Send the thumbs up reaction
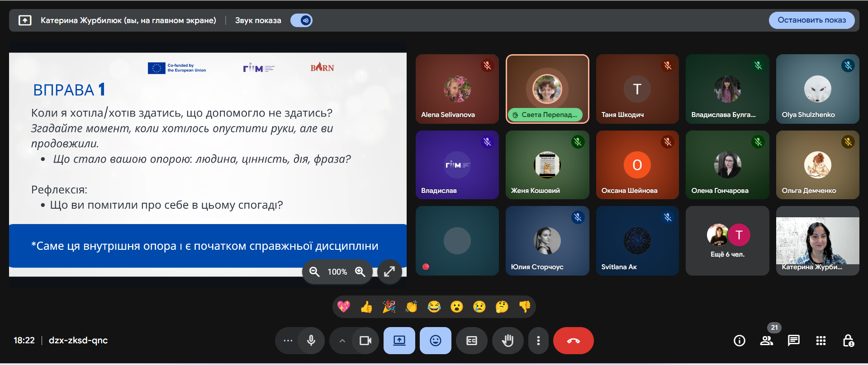This screenshot has height=365, width=868. (x=366, y=307)
